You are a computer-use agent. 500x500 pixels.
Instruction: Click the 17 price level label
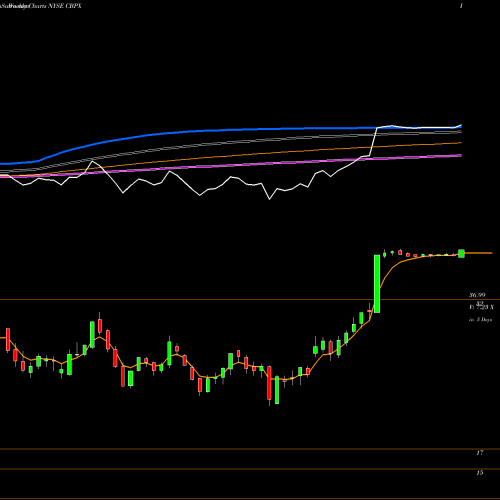480,453
